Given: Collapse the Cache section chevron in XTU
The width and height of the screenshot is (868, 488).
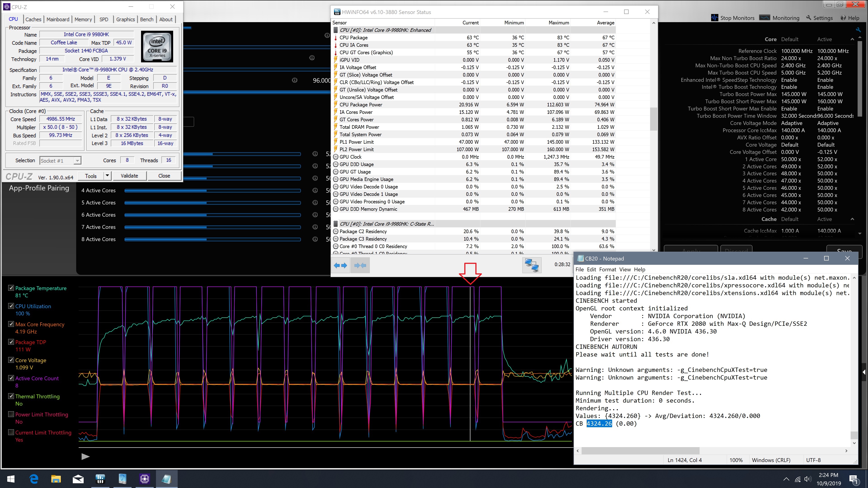Looking at the screenshot, I should pyautogui.click(x=852, y=219).
